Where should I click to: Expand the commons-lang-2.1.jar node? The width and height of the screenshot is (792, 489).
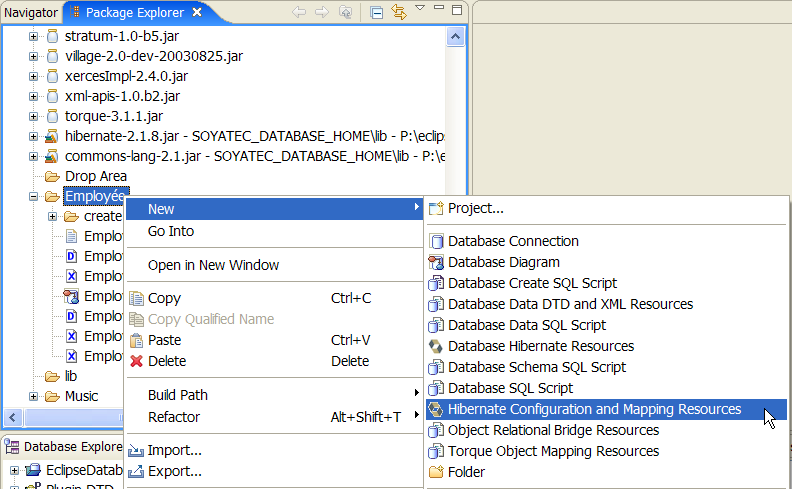(x=33, y=156)
